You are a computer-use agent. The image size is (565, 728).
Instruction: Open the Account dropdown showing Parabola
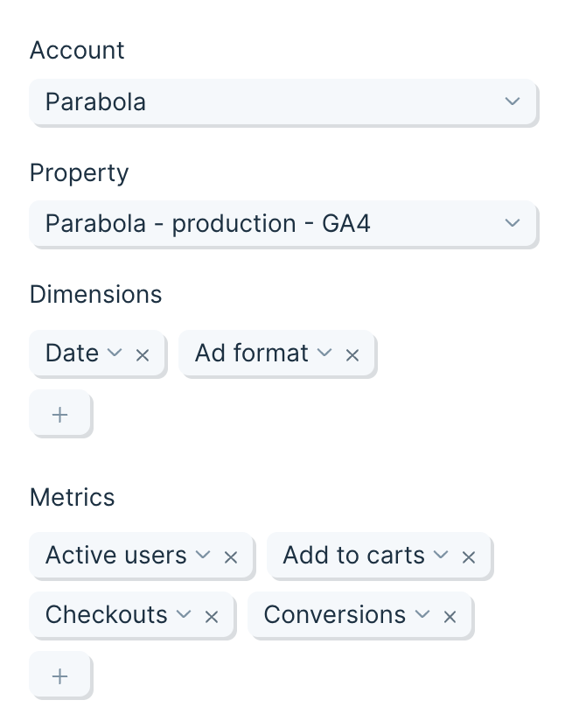click(282, 101)
